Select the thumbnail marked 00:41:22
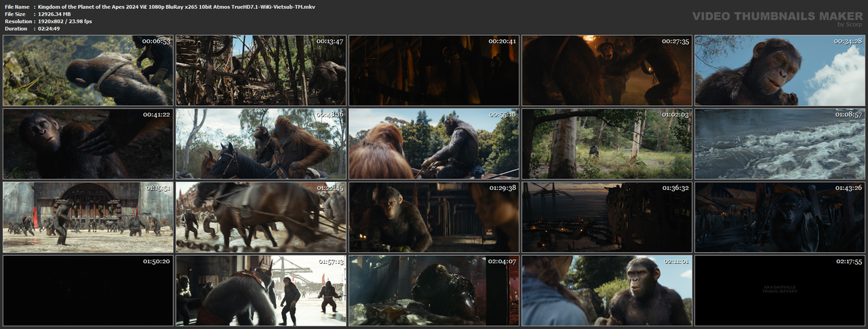 point(88,144)
